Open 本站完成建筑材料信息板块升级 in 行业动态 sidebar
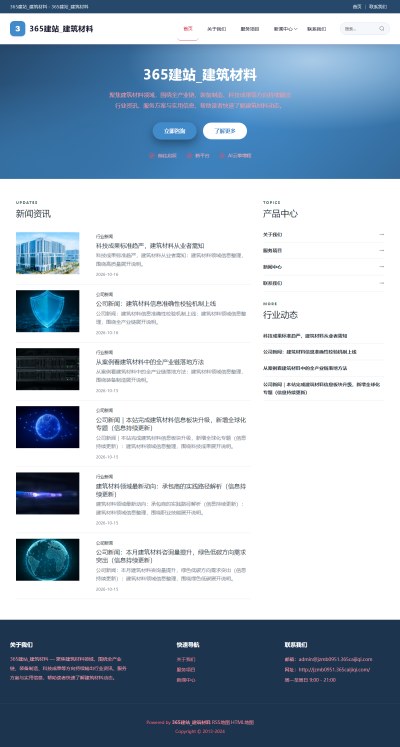Image resolution: width=400 pixels, height=747 pixels. (x=323, y=388)
